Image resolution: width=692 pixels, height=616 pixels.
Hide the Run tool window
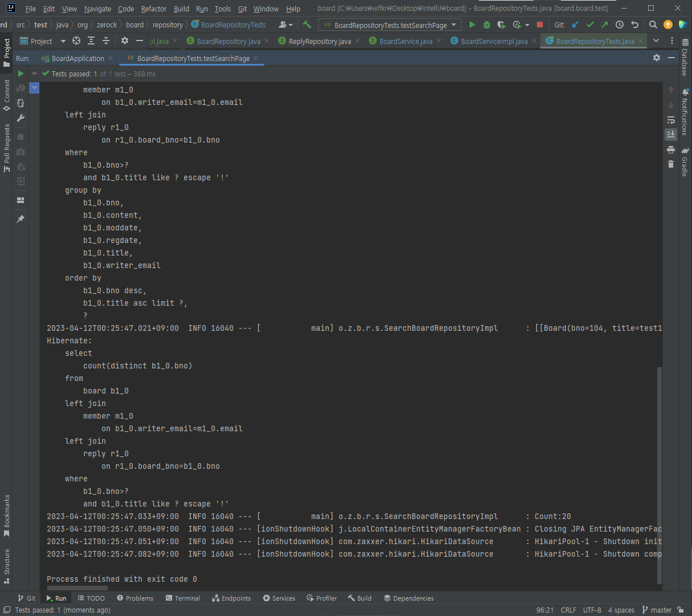click(x=671, y=58)
